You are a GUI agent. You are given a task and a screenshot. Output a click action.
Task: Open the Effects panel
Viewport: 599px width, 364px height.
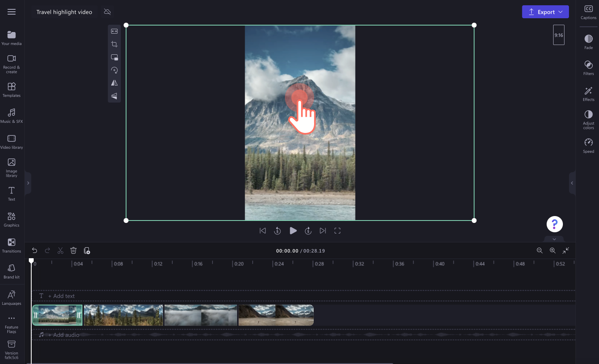pyautogui.click(x=588, y=94)
